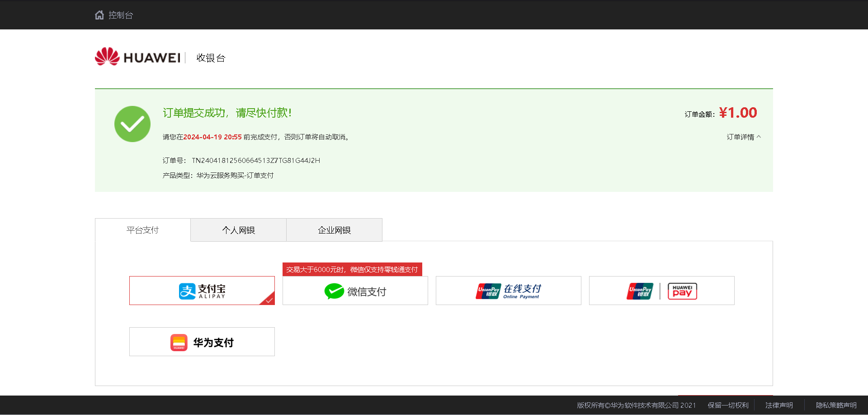Select WeChat Pay as payment method
Image resolution: width=868 pixels, height=415 pixels.
[x=355, y=291]
